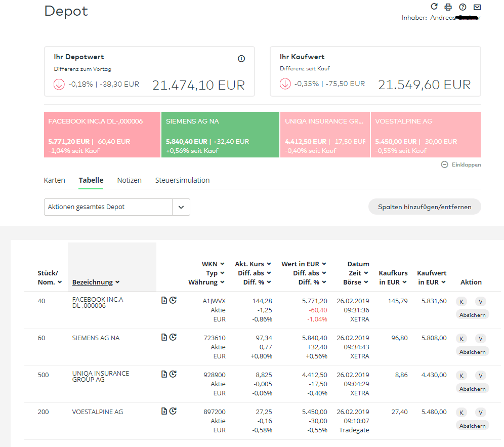Click K buy button for Siemens
504x447 pixels.
click(461, 339)
